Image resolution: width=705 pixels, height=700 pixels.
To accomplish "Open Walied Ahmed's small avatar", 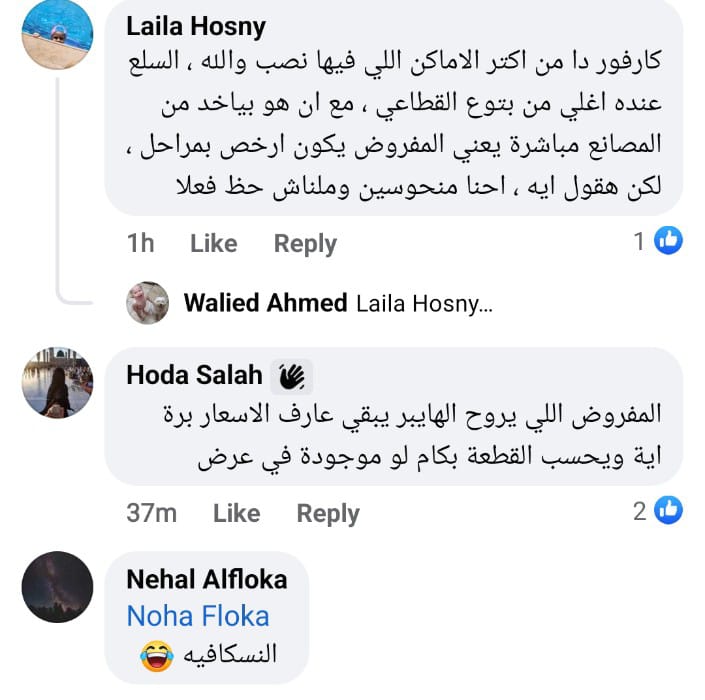I will pos(148,303).
